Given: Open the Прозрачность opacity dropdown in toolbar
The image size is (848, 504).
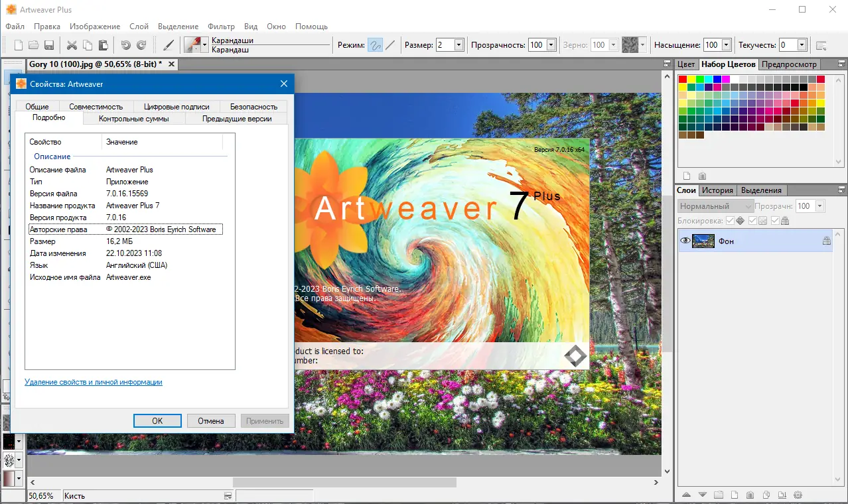Looking at the screenshot, I should click(x=550, y=45).
